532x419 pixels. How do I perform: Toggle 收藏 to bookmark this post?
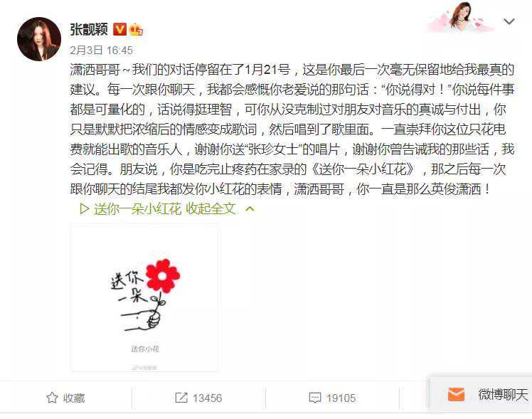65,398
